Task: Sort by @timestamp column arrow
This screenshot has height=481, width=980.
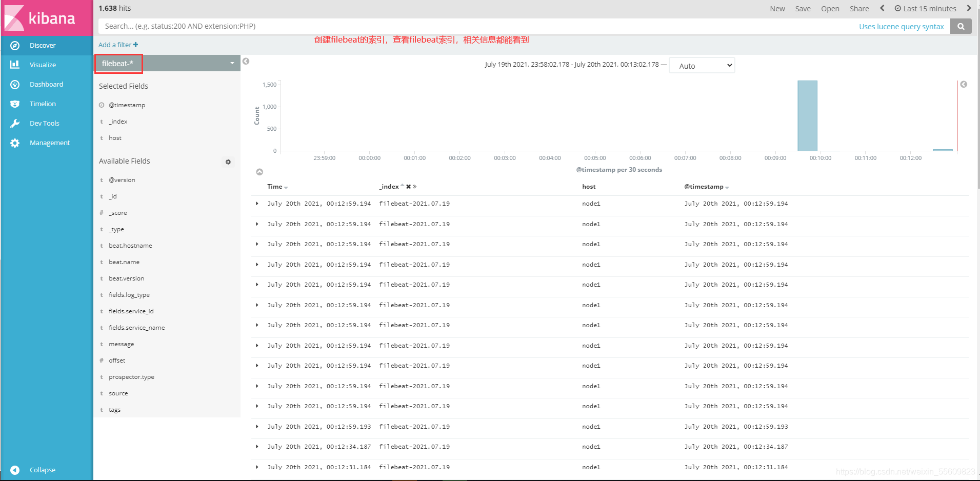Action: click(x=727, y=187)
